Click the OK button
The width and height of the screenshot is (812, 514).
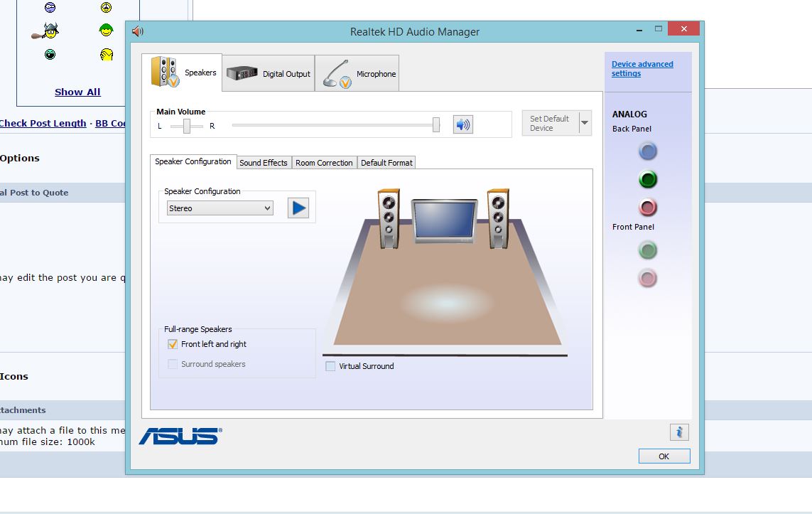(664, 456)
